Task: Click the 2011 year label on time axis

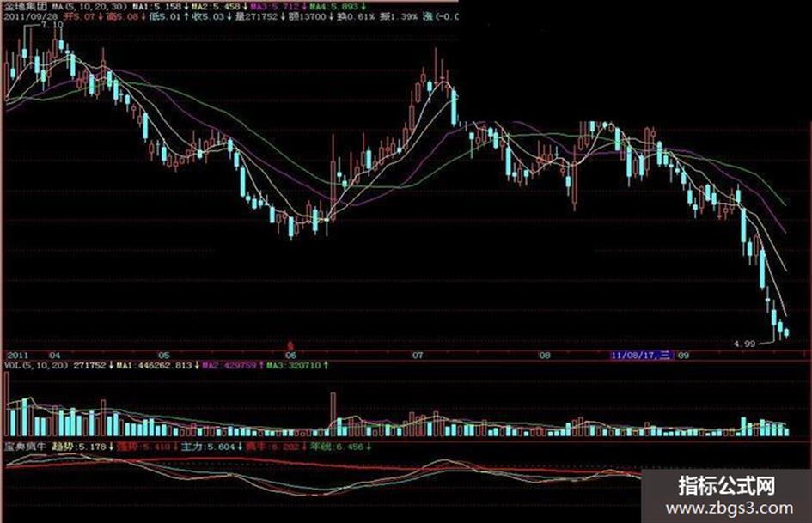Action: pyautogui.click(x=17, y=356)
